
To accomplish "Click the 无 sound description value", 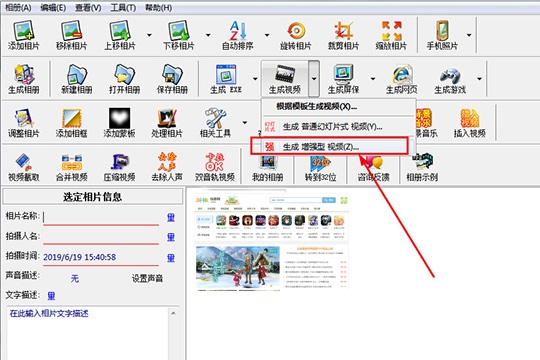I will pyautogui.click(x=74, y=278).
